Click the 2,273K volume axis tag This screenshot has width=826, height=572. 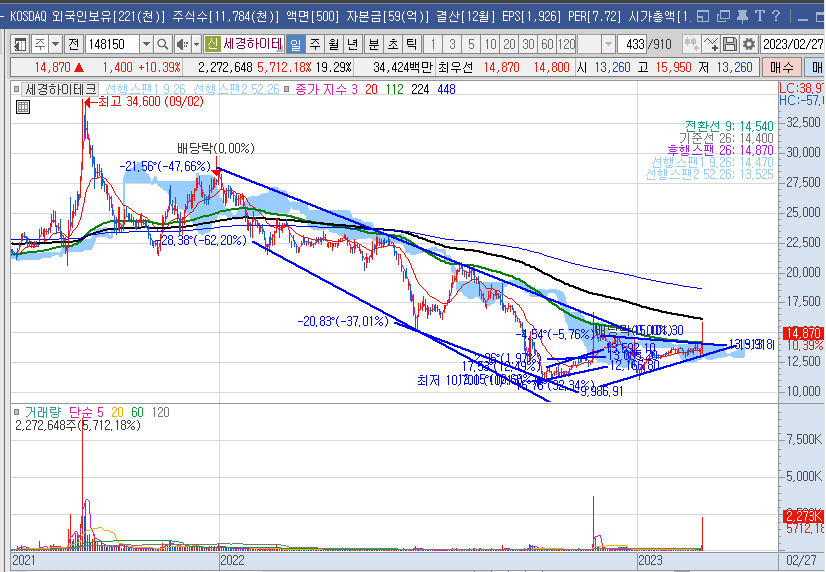click(803, 516)
